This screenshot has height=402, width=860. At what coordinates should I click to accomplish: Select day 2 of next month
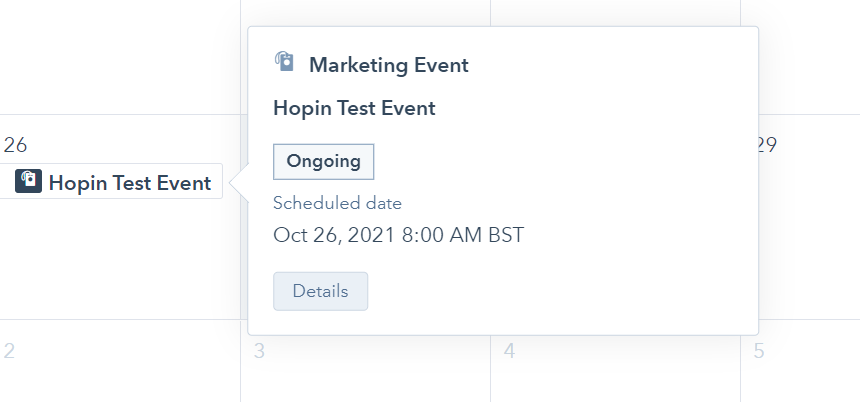point(9,351)
